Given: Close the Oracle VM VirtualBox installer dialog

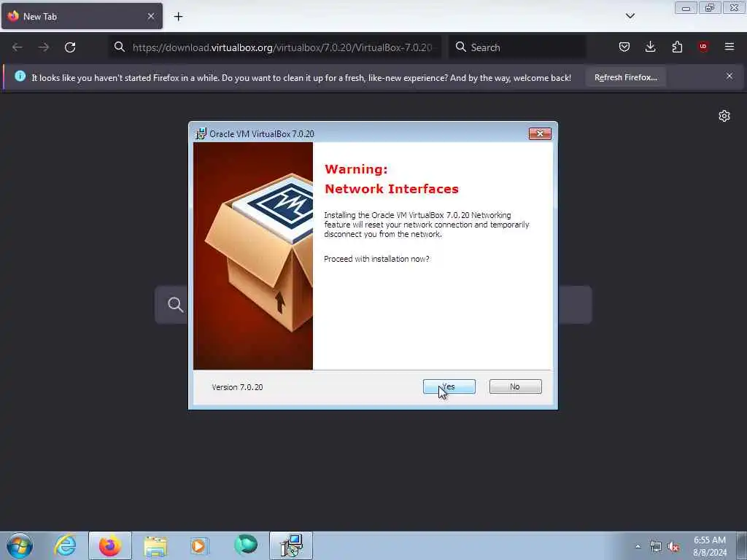Looking at the screenshot, I should pyautogui.click(x=540, y=134).
